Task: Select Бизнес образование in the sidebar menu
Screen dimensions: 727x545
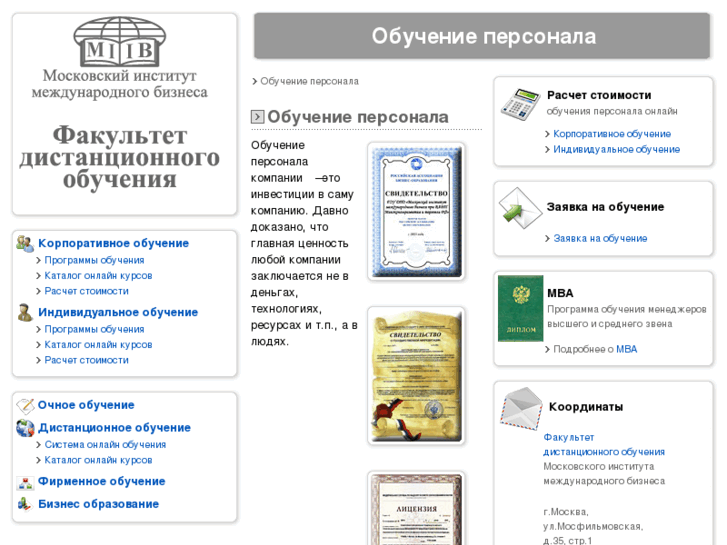Action: pos(98,504)
